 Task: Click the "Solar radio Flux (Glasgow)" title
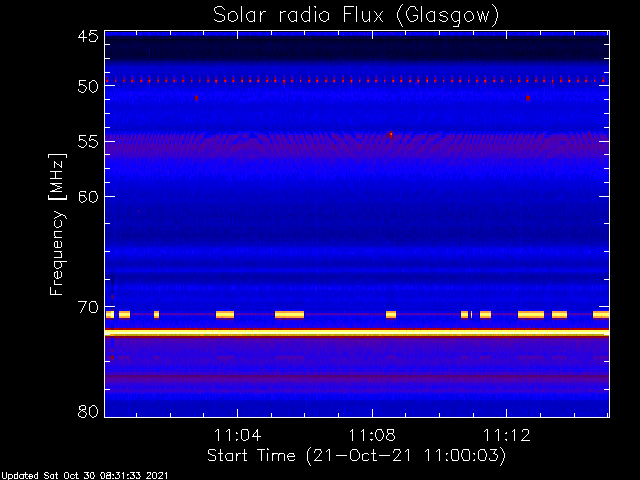tap(356, 16)
